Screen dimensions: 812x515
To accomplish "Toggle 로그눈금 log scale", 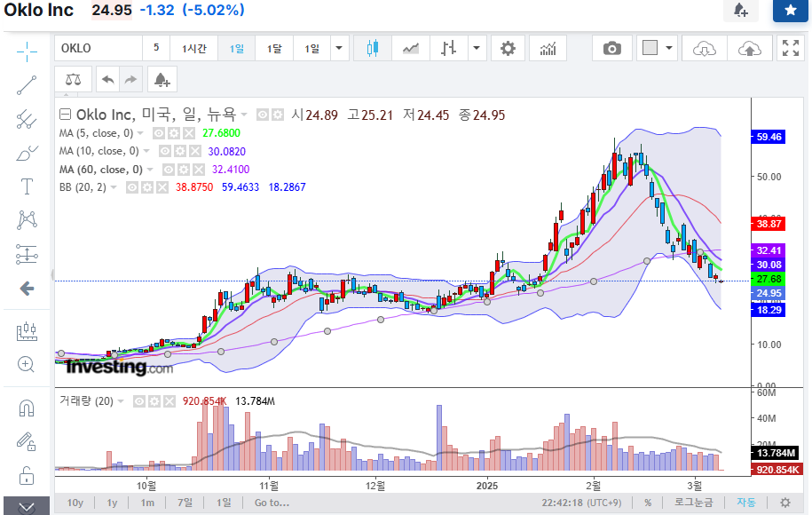I will pos(693,502).
